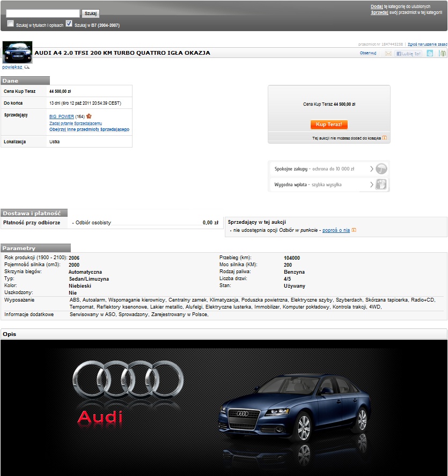Open the Parametry section tab
The width and height of the screenshot is (448, 476).
pos(35,248)
